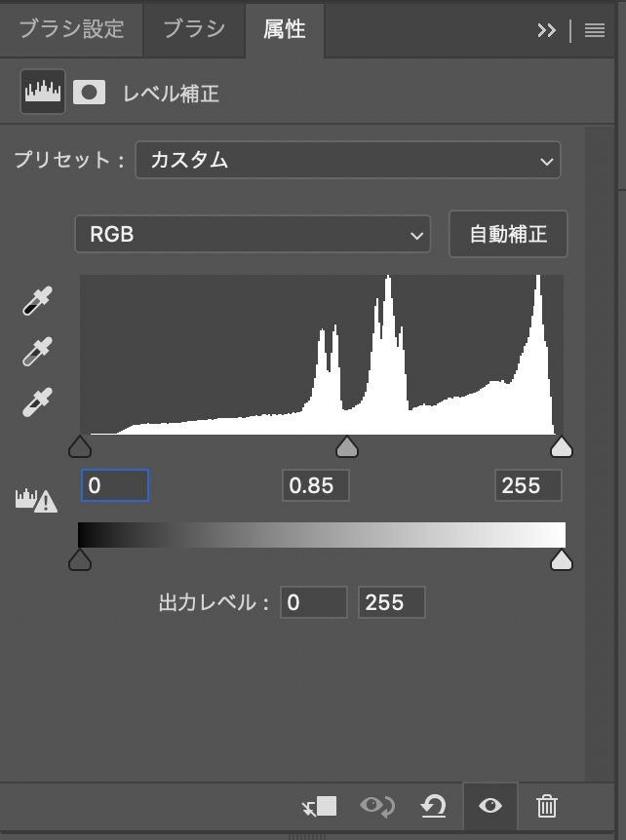
Task: Click the midtone input slider handle
Action: [346, 447]
